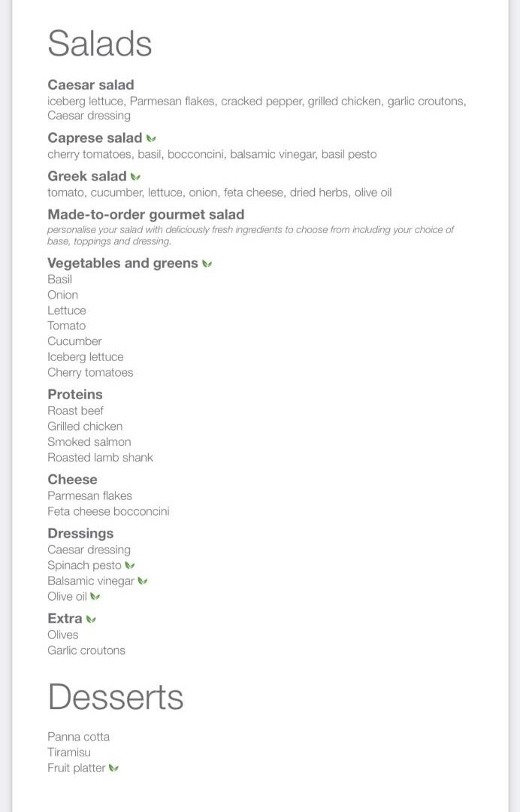The width and height of the screenshot is (520, 812).
Task: Pick Caesar dressing from the Dressings list
Action: (x=89, y=550)
